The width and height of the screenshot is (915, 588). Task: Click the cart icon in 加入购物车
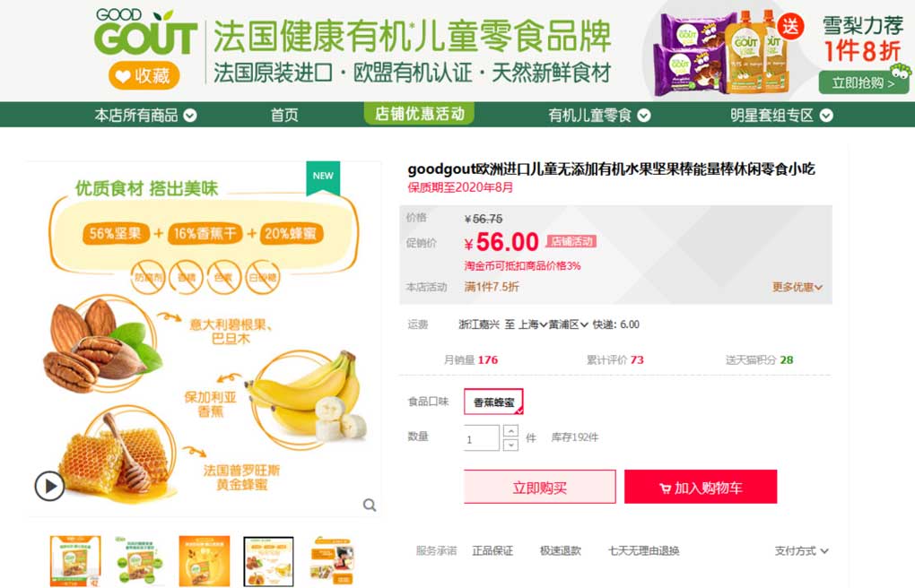coord(666,489)
